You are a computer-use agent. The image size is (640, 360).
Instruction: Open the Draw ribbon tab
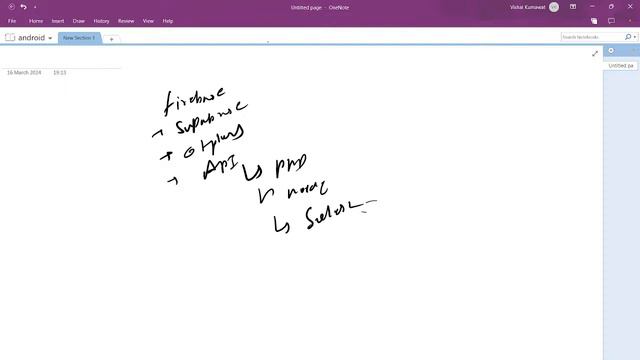[79, 21]
